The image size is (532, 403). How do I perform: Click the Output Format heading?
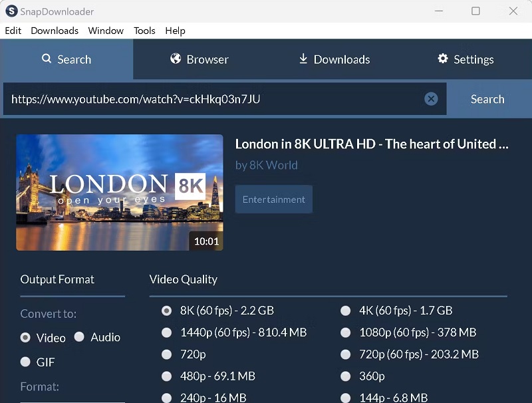coord(57,279)
